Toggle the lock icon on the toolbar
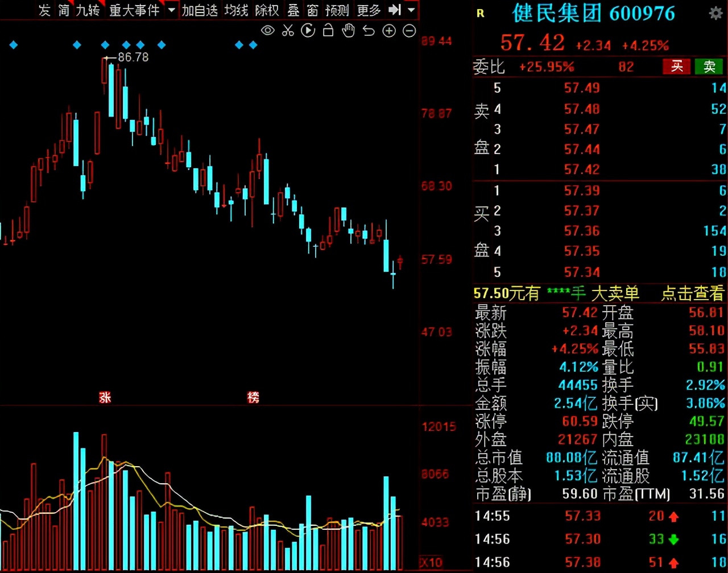728x573 pixels. tap(328, 31)
